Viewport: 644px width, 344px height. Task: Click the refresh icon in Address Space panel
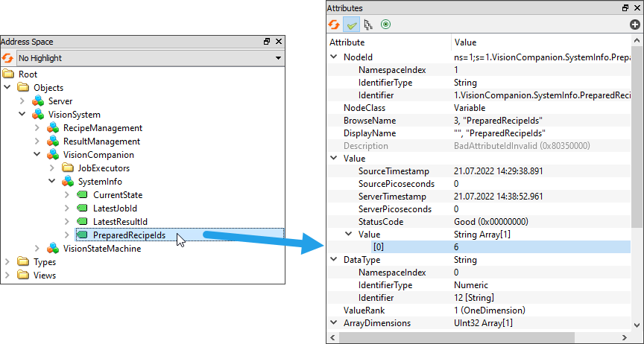[7, 58]
